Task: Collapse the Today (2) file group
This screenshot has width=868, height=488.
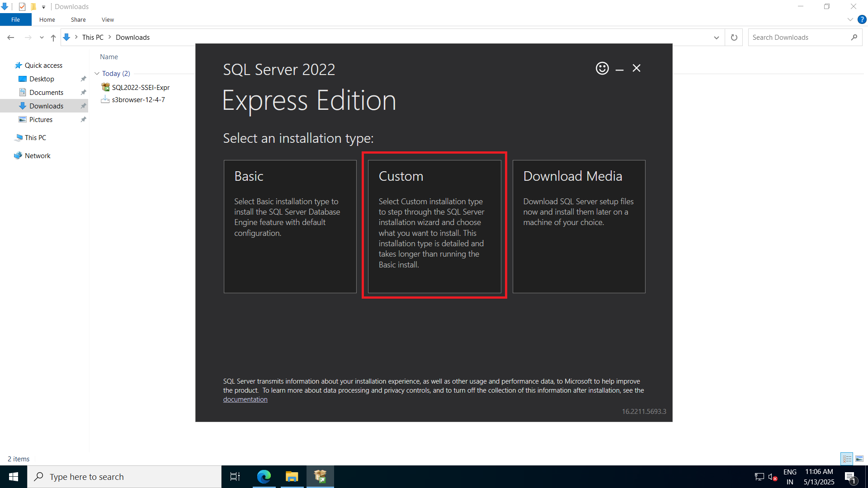Action: [97, 74]
